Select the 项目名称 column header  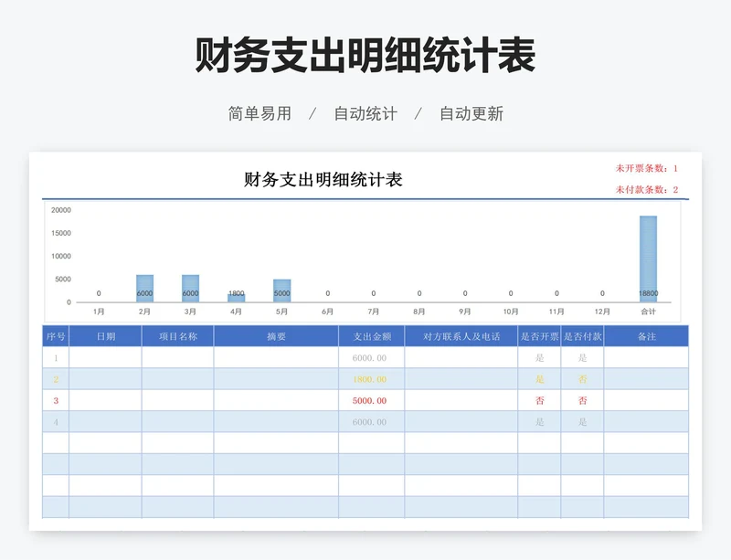[x=178, y=336]
